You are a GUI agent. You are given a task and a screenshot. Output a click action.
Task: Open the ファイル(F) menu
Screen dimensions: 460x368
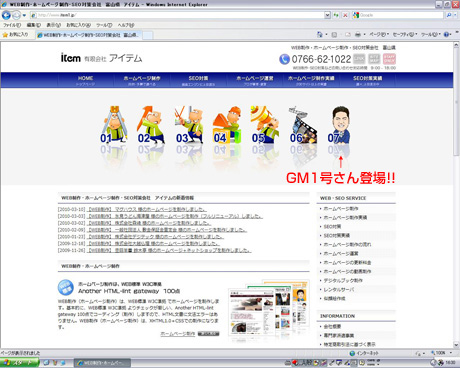click(x=12, y=25)
